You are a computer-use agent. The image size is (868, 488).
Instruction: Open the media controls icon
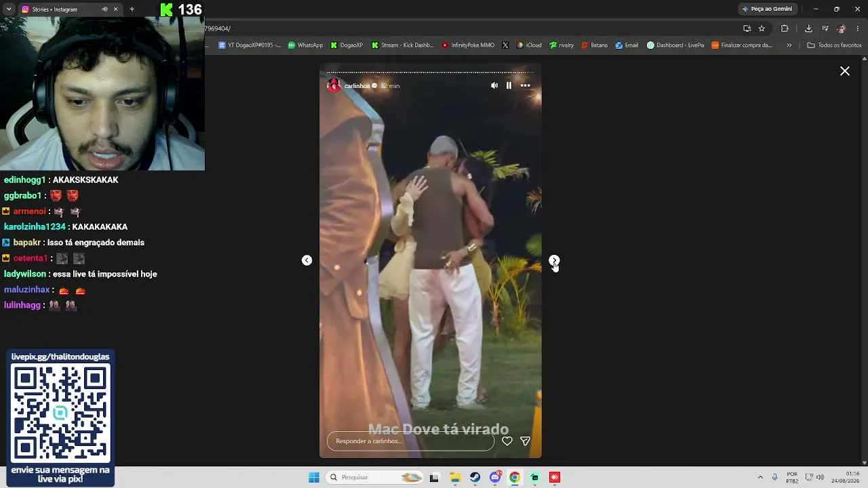coord(825,28)
